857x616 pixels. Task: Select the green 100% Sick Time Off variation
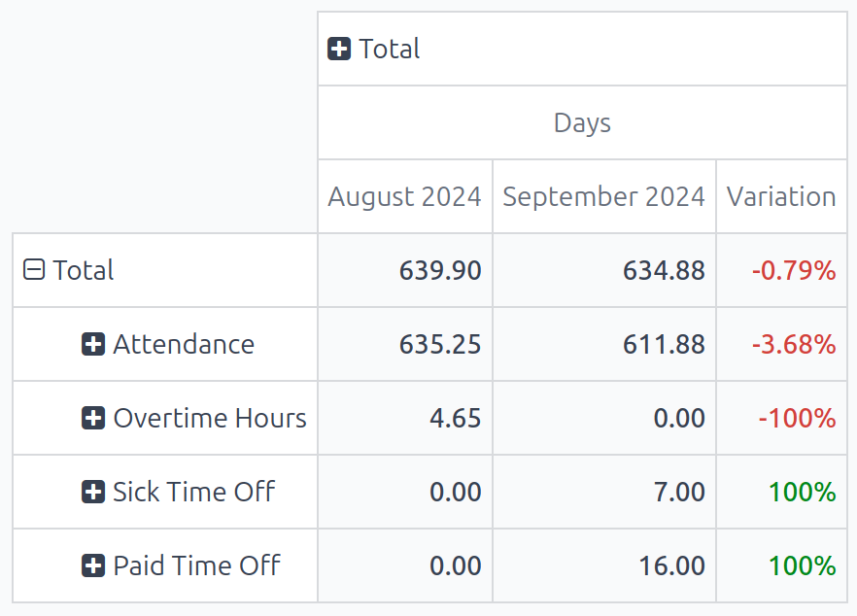click(803, 491)
